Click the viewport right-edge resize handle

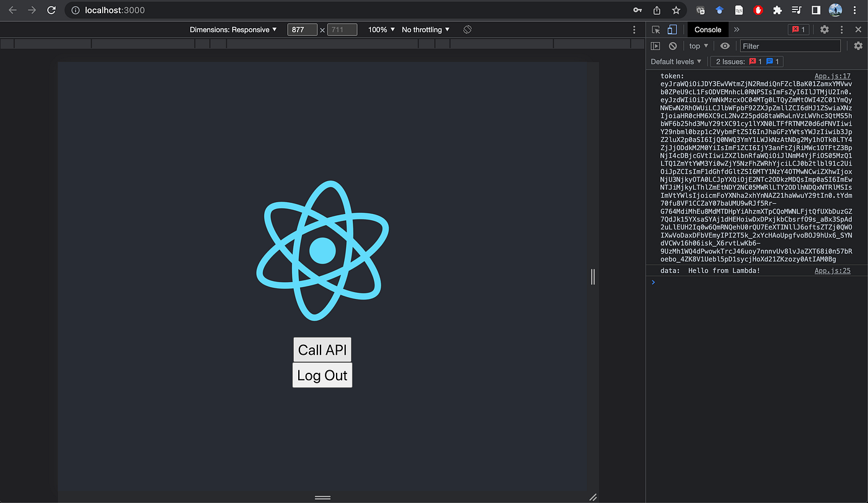(x=593, y=277)
